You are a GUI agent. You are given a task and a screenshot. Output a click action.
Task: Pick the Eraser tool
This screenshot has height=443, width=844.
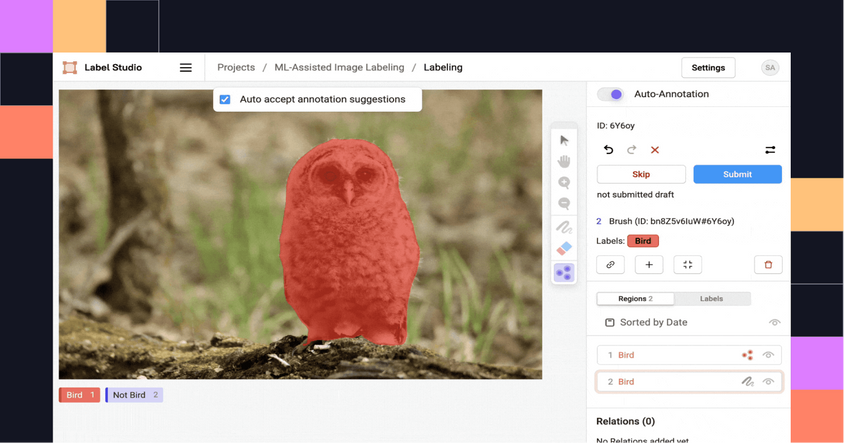pos(564,248)
